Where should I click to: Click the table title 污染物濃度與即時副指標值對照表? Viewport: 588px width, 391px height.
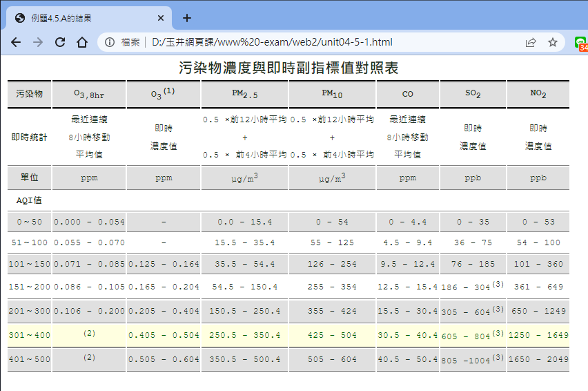(x=288, y=68)
